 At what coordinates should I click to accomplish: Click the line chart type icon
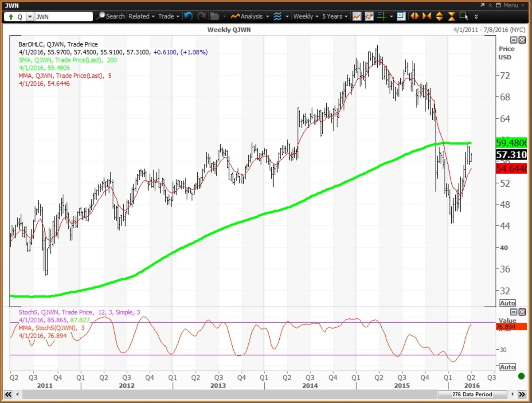pyautogui.click(x=356, y=16)
